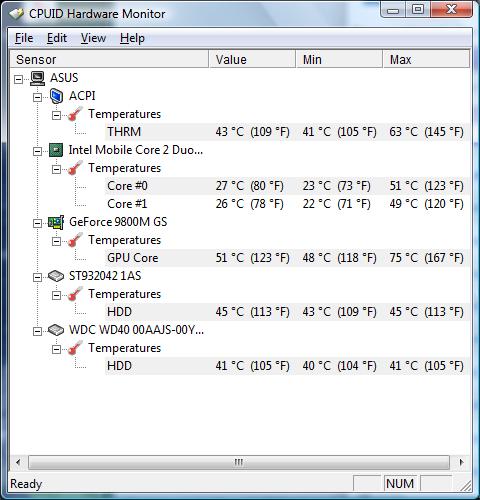
Task: Open the File menu
Action: 24,38
